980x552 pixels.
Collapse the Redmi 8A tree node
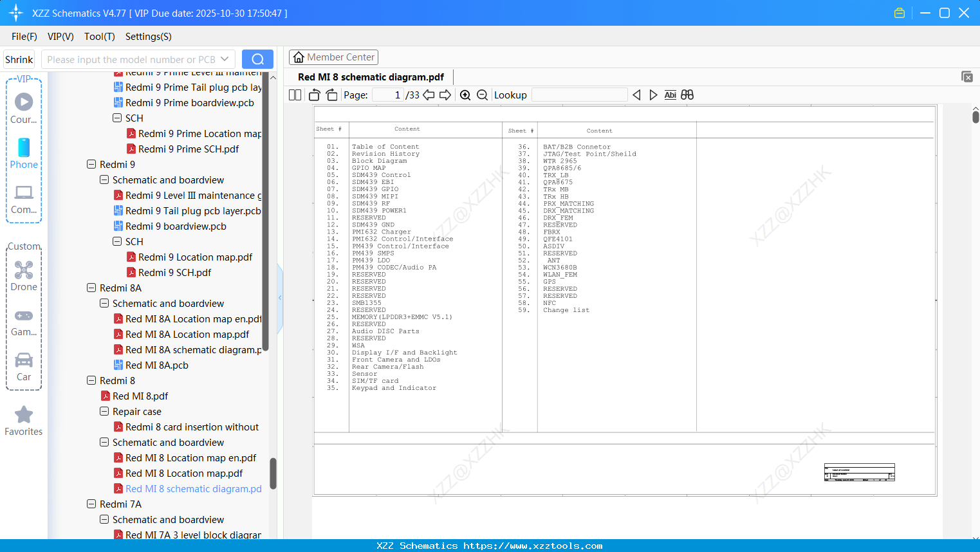click(x=91, y=288)
